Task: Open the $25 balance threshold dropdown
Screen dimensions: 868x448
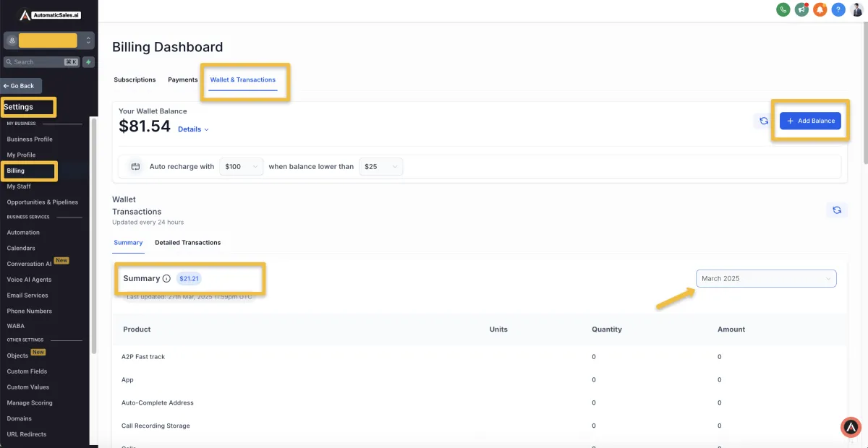Action: click(x=380, y=166)
